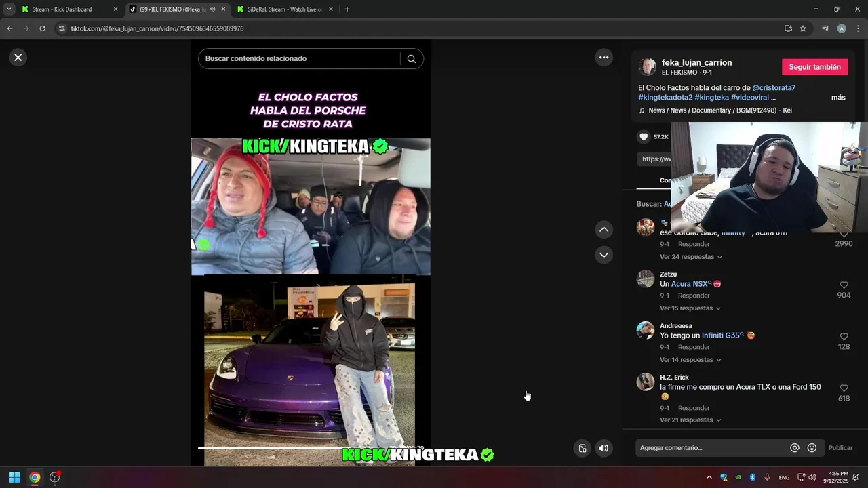This screenshot has height=488, width=868.
Task: Expand the description with más
Action: click(838, 98)
